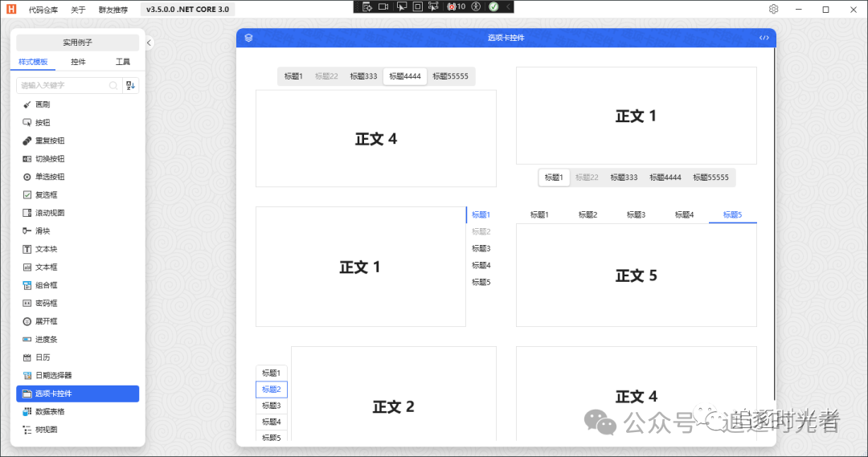Viewport: 868px width, 457px height.
Task: Select 标题1 in top-left capsule tabs
Action: click(x=293, y=76)
